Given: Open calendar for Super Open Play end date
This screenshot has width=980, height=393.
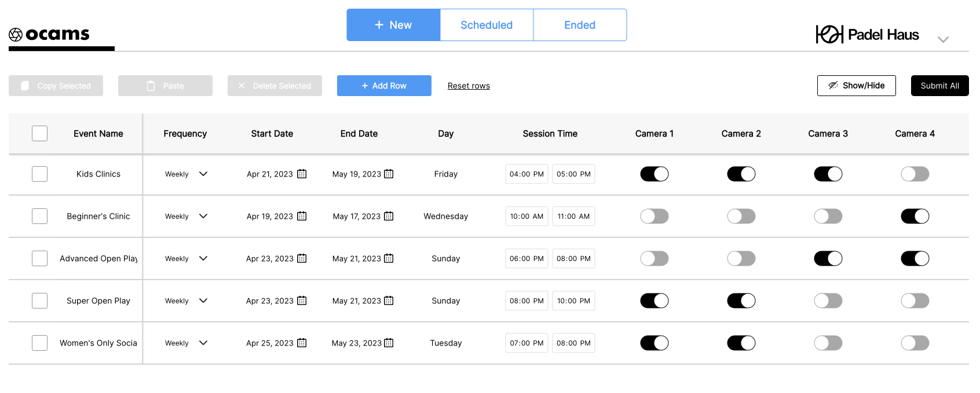Looking at the screenshot, I should 389,300.
